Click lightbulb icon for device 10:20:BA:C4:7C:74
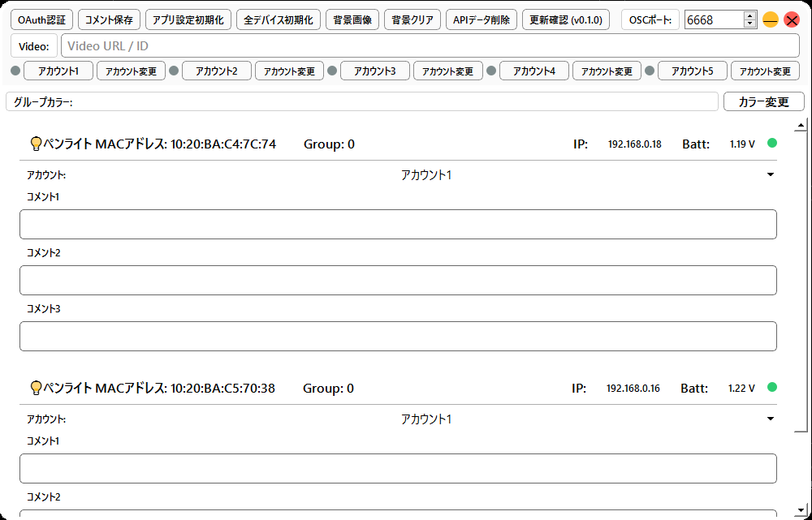812x520 pixels. point(36,144)
